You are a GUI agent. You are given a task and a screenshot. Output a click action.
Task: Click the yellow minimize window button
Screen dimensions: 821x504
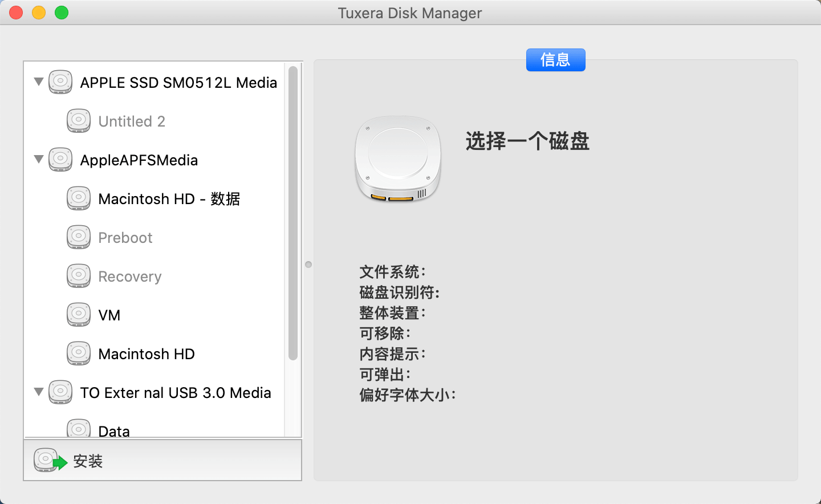(x=39, y=13)
